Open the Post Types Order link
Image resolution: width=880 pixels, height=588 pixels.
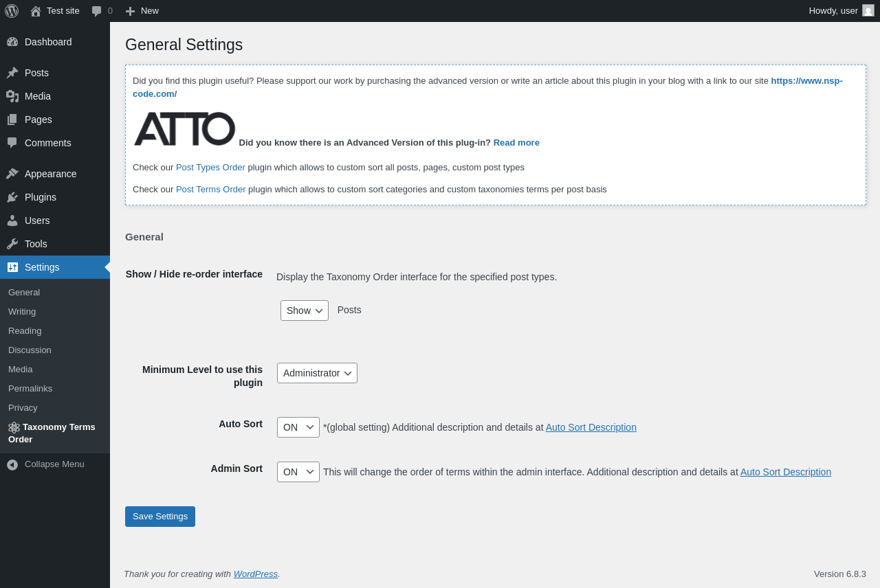point(210,168)
